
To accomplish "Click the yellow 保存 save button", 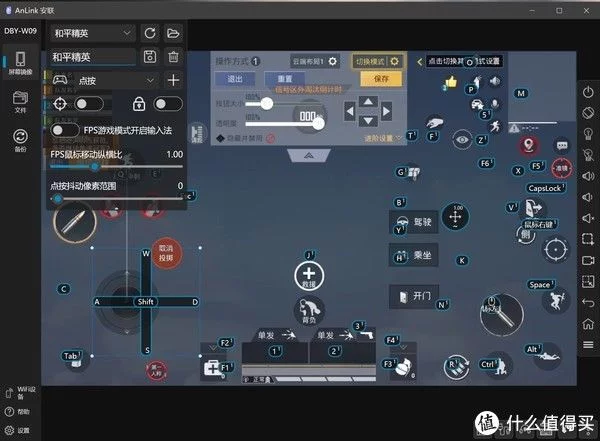I will pyautogui.click(x=381, y=79).
